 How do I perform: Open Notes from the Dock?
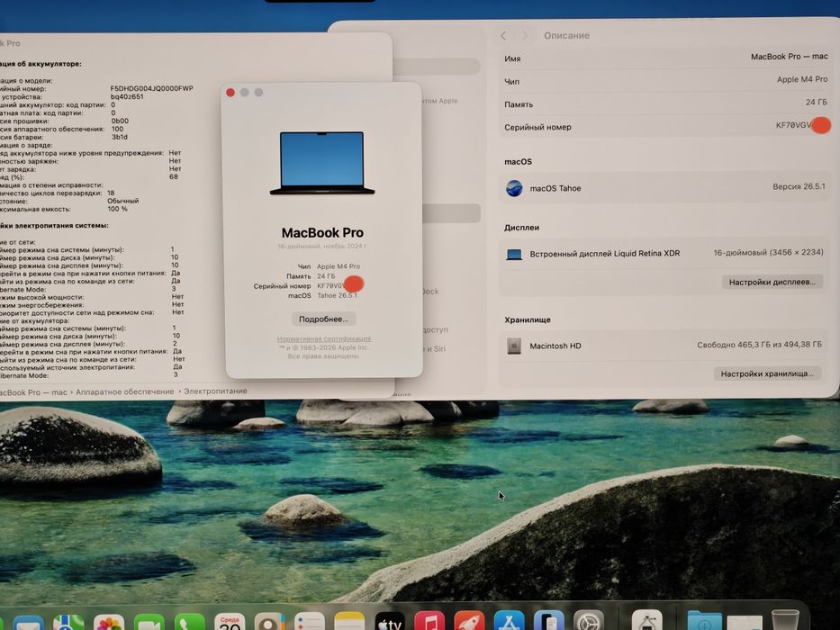tap(349, 621)
